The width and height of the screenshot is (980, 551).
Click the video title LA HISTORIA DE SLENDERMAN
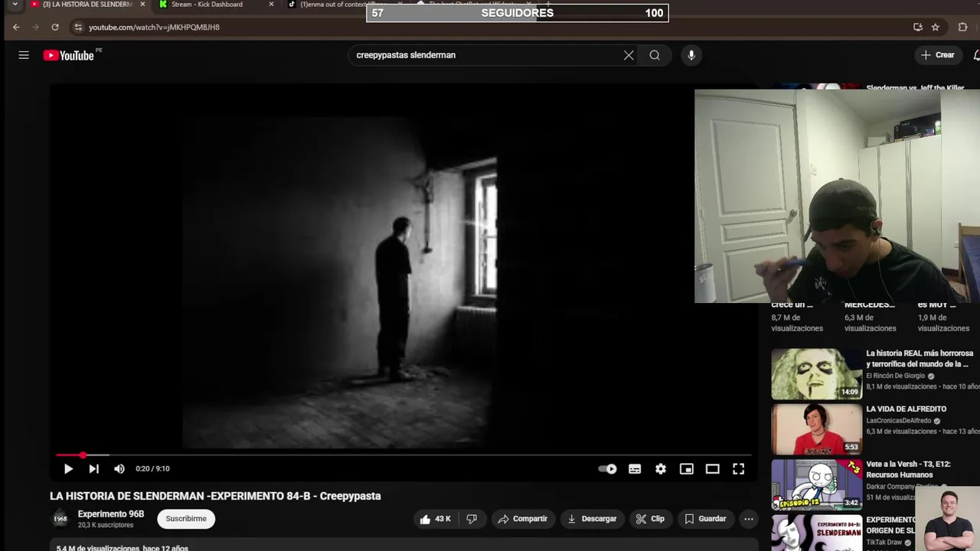[215, 496]
